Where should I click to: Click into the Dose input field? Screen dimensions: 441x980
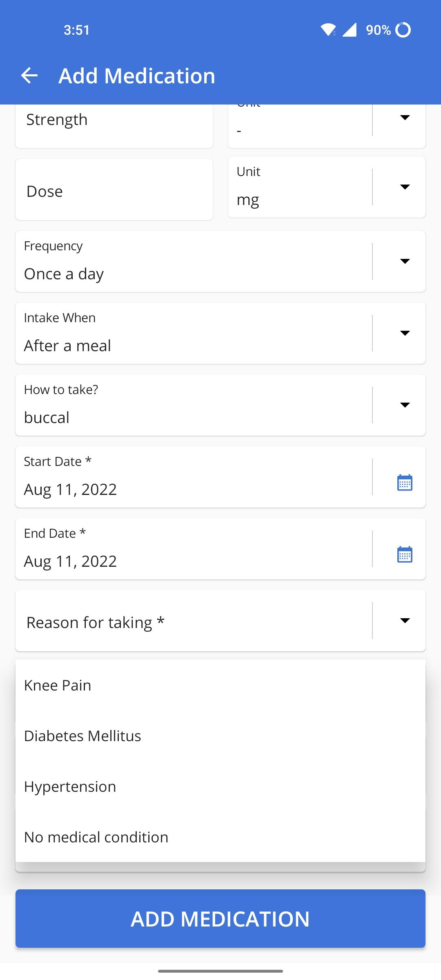(x=114, y=190)
